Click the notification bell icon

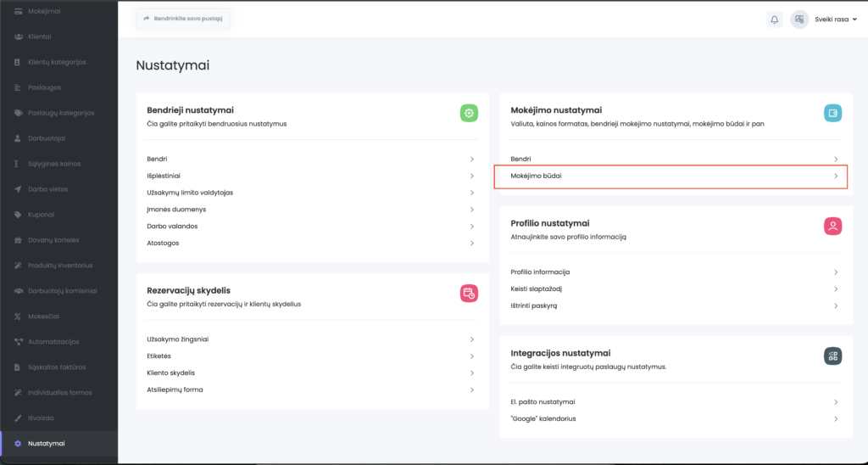[774, 20]
